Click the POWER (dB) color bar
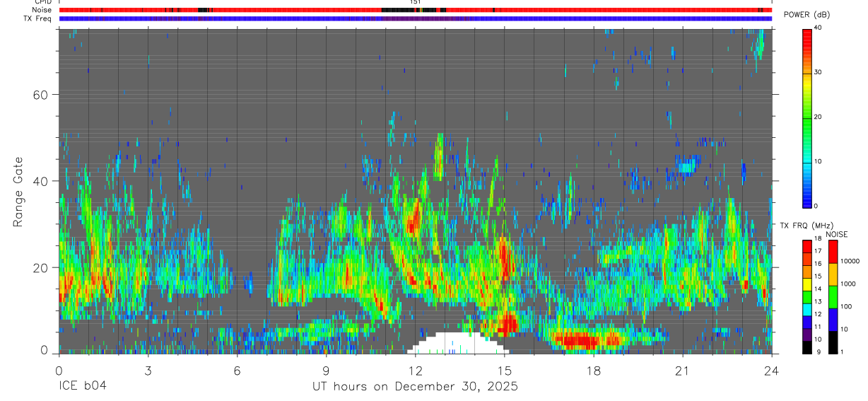The width and height of the screenshot is (868, 401). (x=807, y=117)
